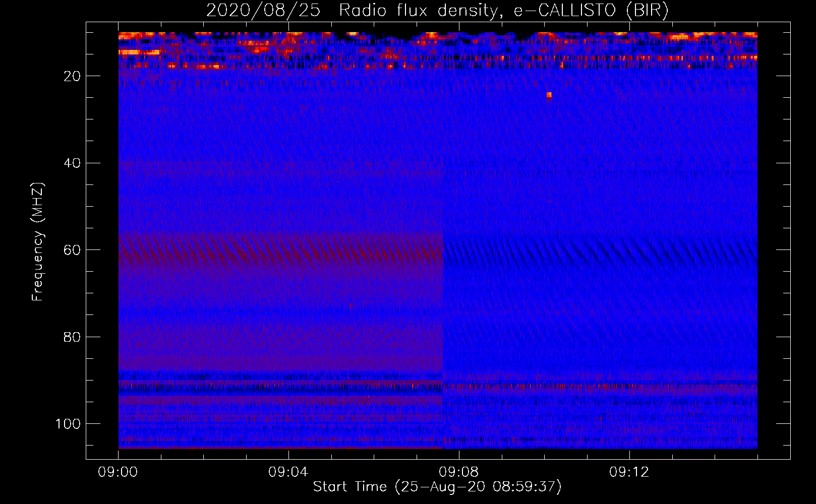Select the frequency axis label '60'

tap(73, 250)
